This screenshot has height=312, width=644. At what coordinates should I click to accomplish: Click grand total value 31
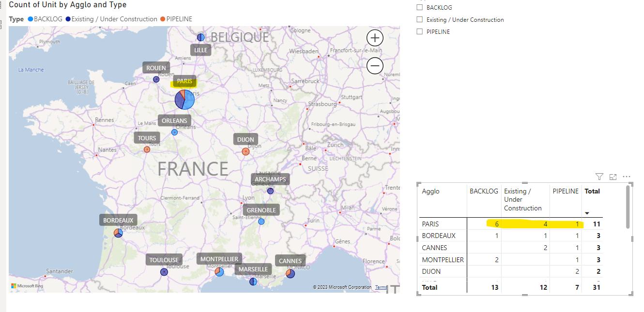click(x=597, y=287)
